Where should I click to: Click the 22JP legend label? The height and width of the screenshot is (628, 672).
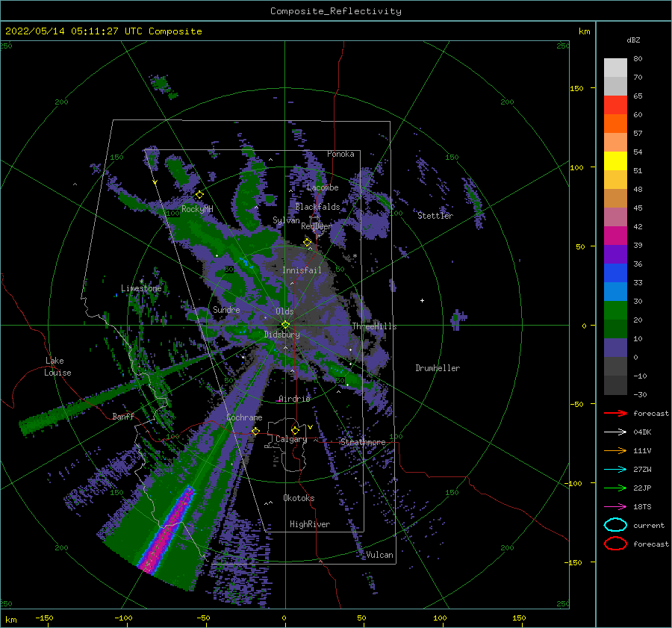pos(642,488)
